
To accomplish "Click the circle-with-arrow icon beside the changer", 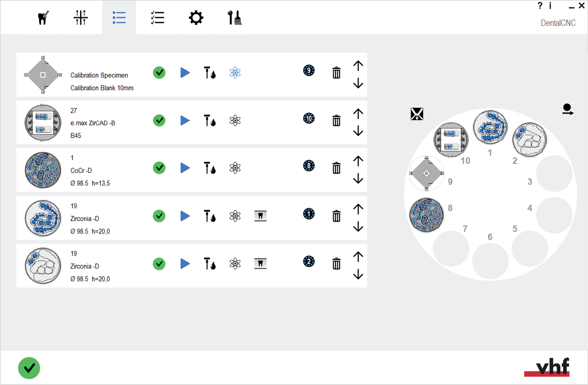I will [x=568, y=109].
